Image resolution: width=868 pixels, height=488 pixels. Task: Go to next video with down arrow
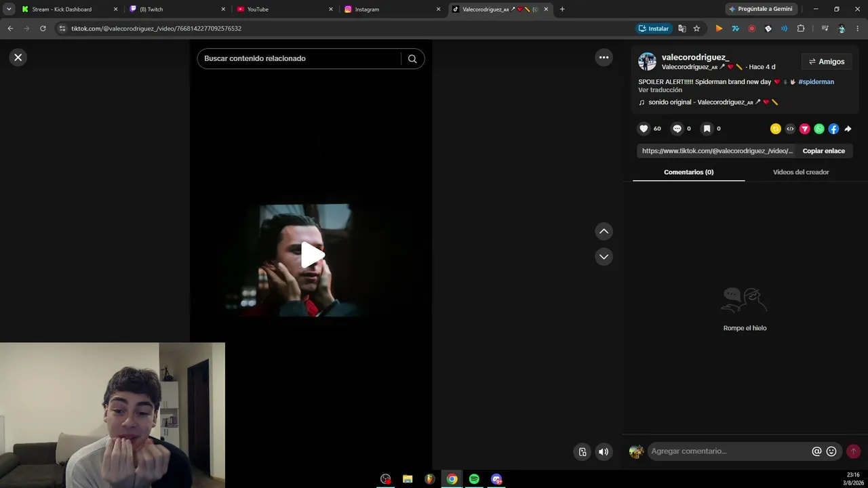coord(604,257)
